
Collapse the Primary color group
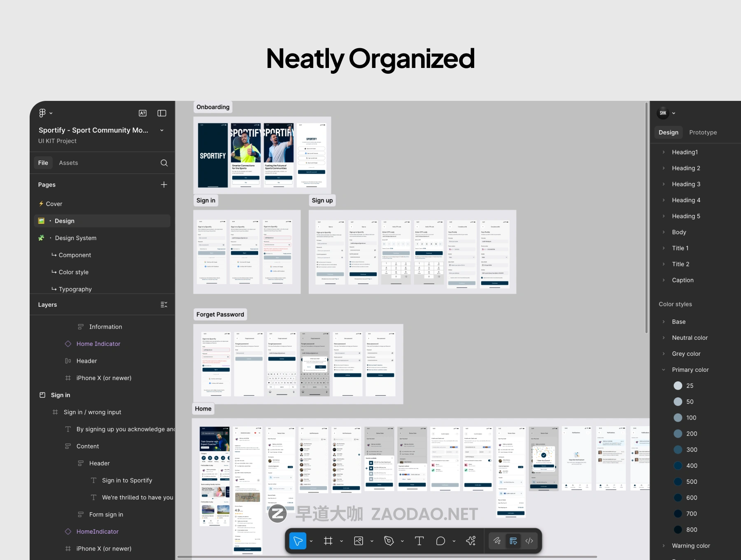coord(664,370)
